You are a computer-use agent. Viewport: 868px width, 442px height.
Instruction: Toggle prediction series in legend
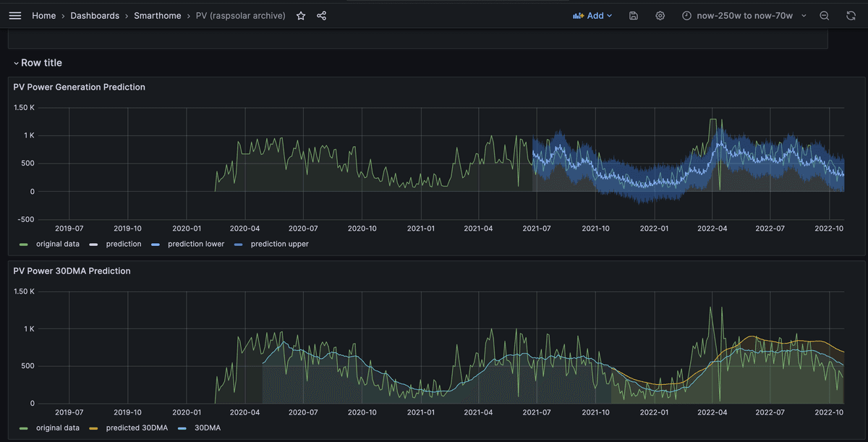124,244
